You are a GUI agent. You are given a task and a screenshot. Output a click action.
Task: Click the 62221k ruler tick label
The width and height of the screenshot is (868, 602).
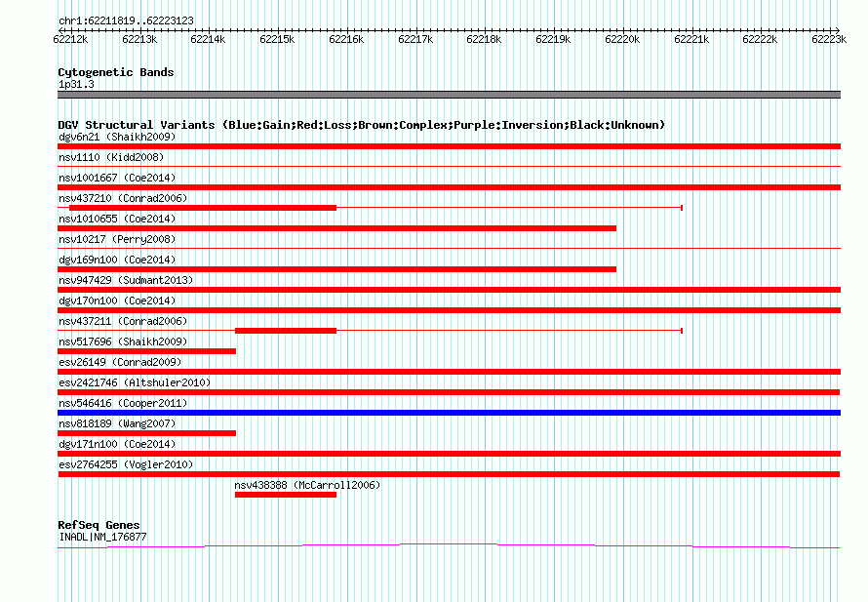click(692, 39)
